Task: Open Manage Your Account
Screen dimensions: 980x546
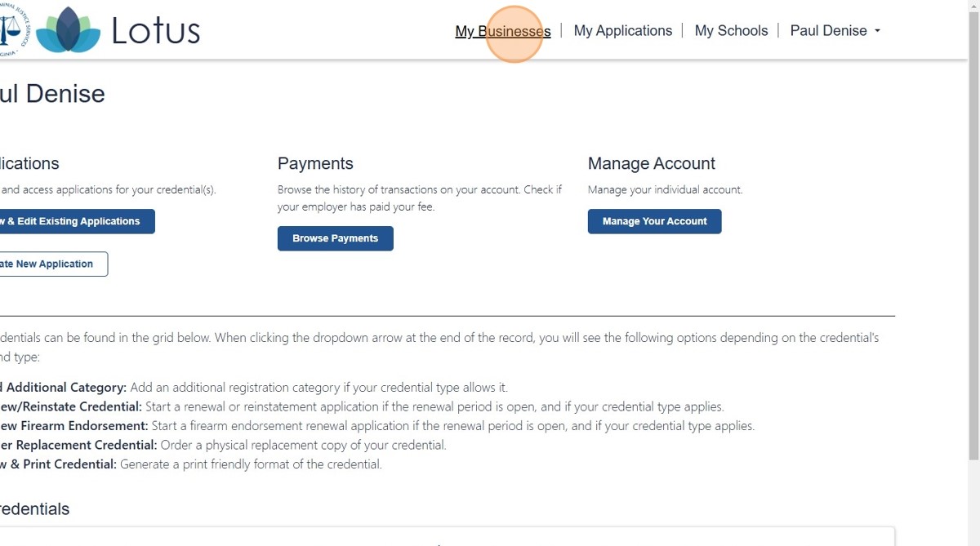Action: (654, 221)
